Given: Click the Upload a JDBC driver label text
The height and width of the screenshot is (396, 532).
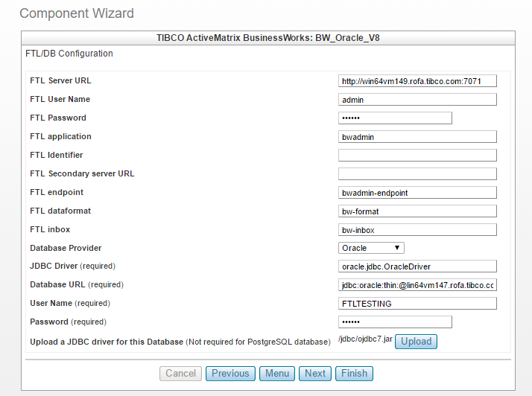Looking at the screenshot, I should (180, 342).
